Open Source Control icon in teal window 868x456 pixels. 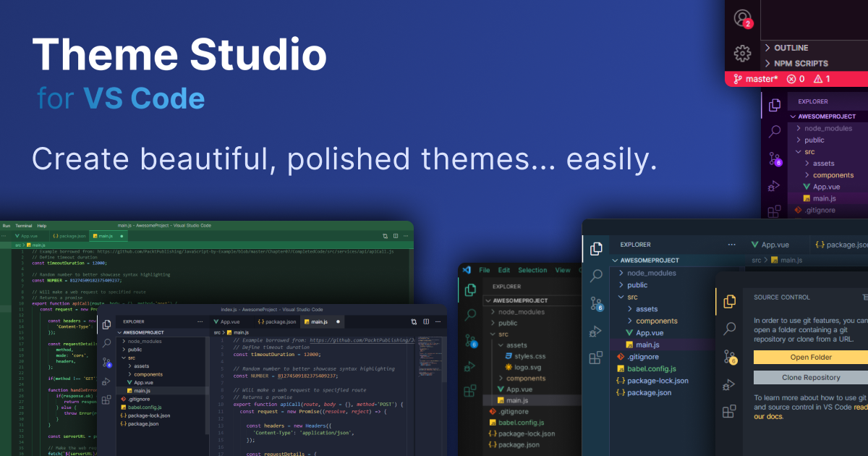[597, 304]
